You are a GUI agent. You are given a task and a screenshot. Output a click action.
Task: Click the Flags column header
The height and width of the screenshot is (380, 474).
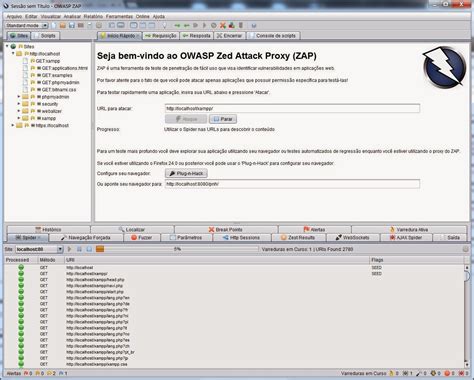[417, 260]
